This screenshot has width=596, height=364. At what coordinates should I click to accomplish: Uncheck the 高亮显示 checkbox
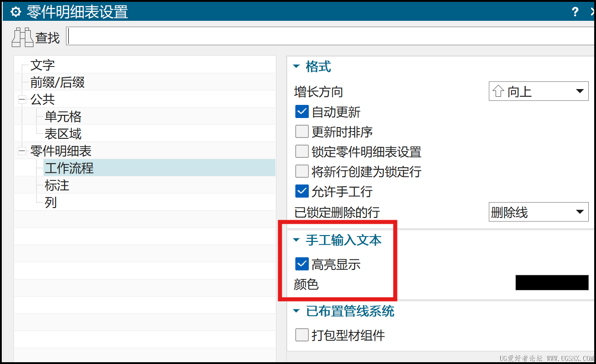[302, 264]
